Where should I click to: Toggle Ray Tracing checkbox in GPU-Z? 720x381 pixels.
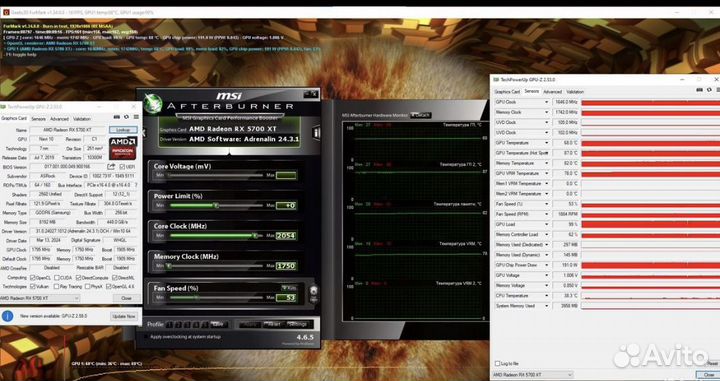coord(57,286)
